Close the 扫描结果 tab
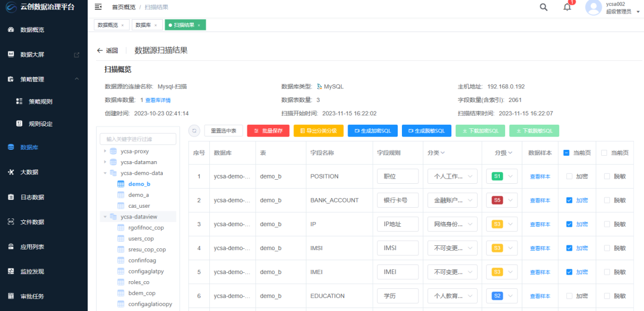Image resolution: width=644 pixels, height=311 pixels. 199,25
